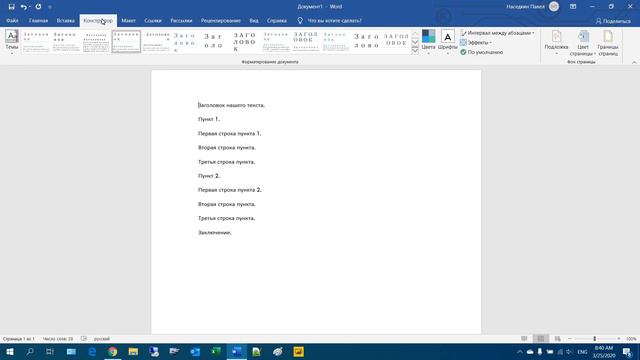
Task: Save the document via the quick access icon
Action: [11, 7]
